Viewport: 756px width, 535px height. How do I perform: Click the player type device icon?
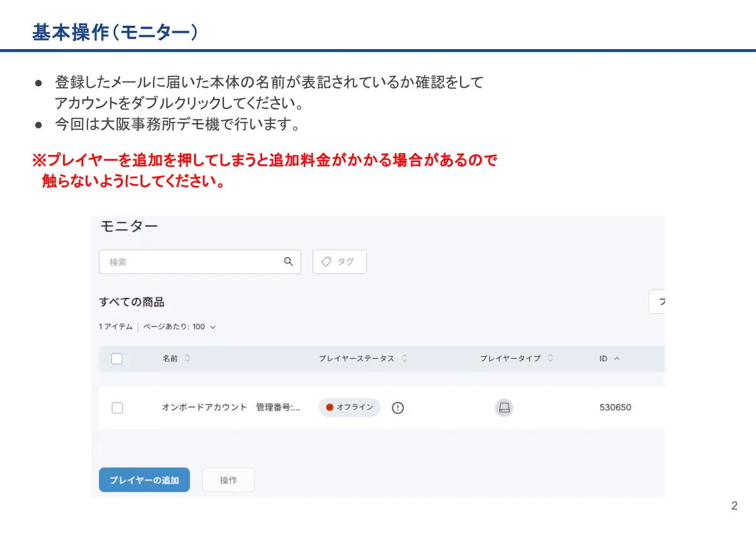tap(504, 408)
